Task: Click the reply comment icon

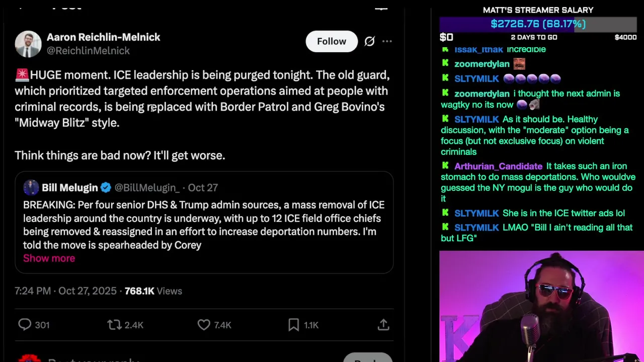Action: click(25, 325)
